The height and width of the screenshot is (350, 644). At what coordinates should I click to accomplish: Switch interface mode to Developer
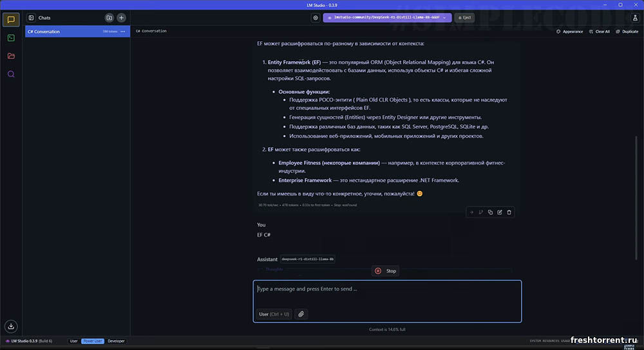point(117,341)
